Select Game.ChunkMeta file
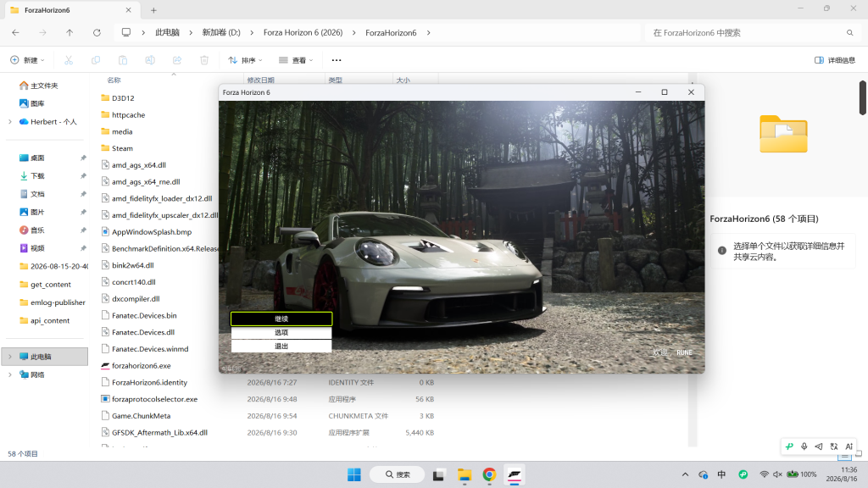The image size is (868, 488). pyautogui.click(x=142, y=415)
